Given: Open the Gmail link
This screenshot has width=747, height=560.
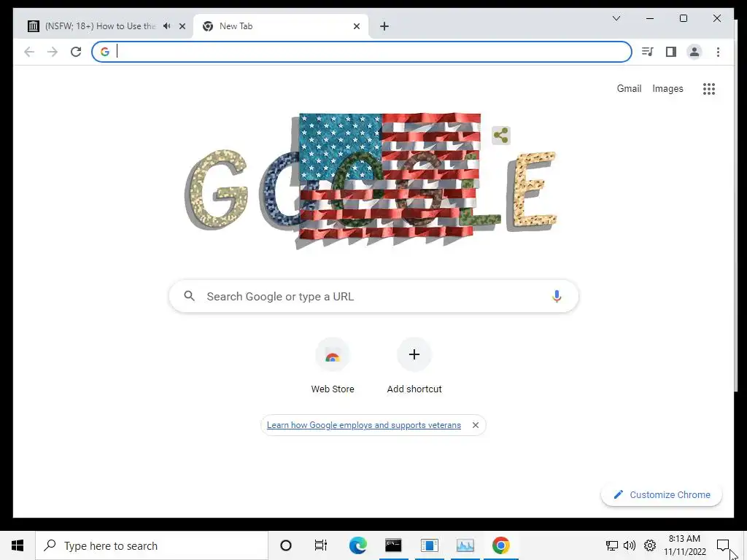Looking at the screenshot, I should tap(629, 88).
